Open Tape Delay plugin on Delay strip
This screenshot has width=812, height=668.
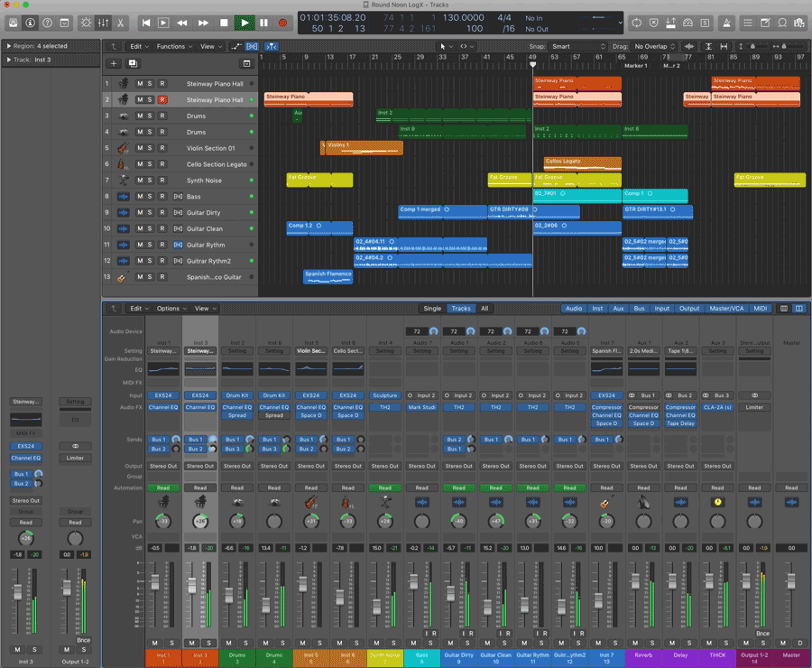(x=680, y=423)
